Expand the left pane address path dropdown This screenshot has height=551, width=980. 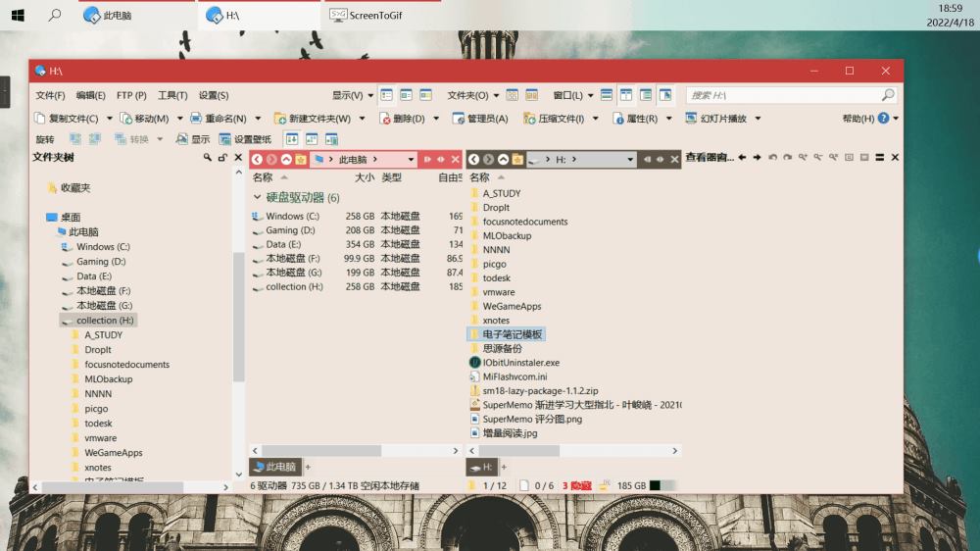coord(410,160)
